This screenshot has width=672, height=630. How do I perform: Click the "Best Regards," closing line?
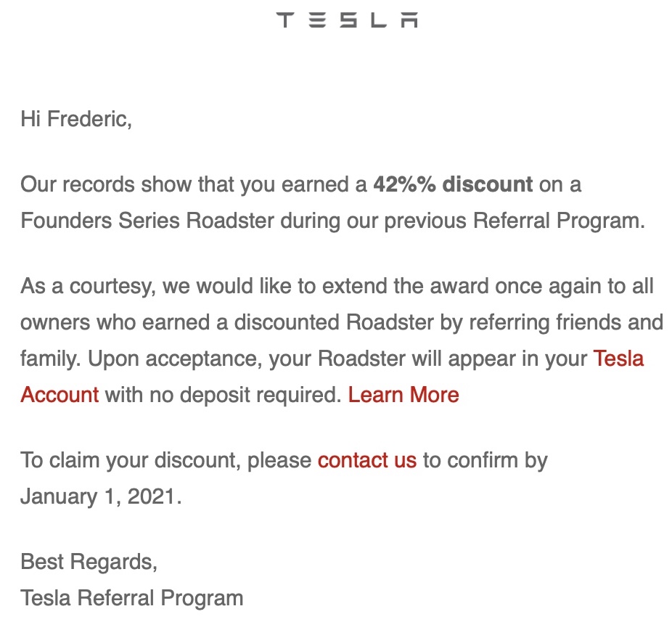tap(89, 562)
